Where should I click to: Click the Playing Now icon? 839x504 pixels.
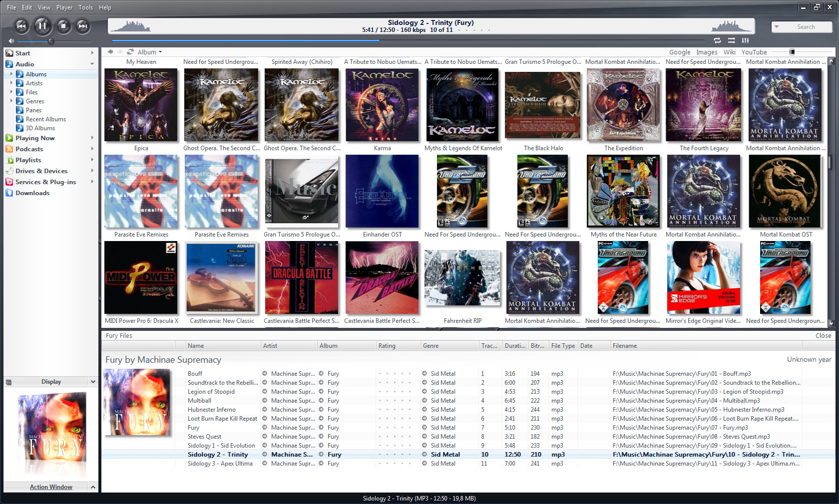click(9, 138)
